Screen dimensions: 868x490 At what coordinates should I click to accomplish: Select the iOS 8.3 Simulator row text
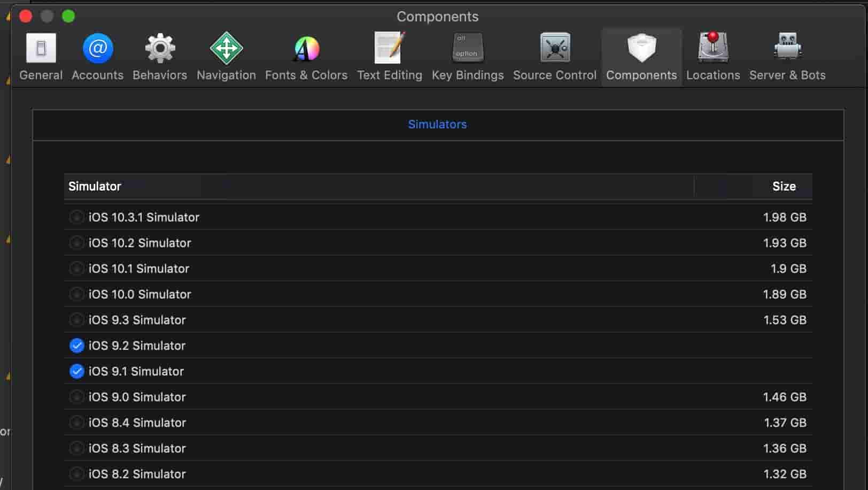[x=137, y=448]
